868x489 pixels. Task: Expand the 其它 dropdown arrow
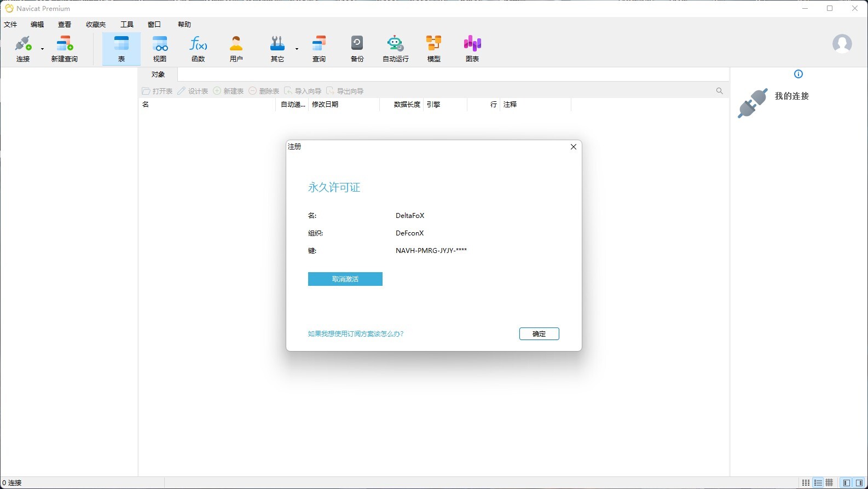click(297, 49)
